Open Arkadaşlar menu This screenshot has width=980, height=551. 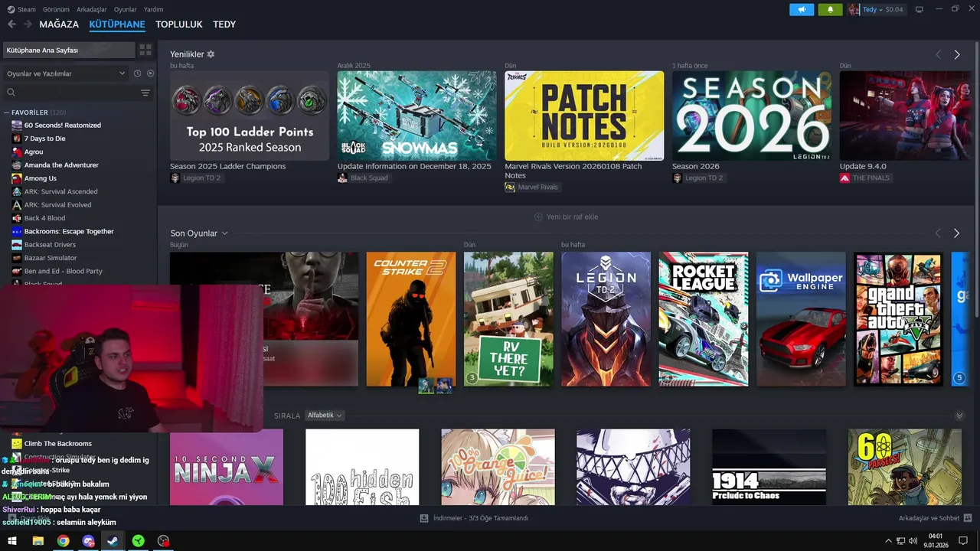coord(92,9)
